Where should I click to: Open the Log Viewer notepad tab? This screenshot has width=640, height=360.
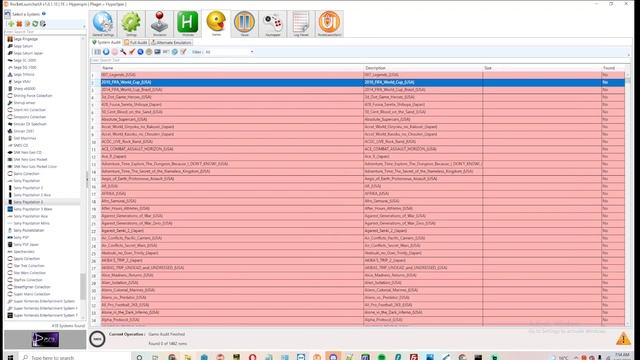301,24
